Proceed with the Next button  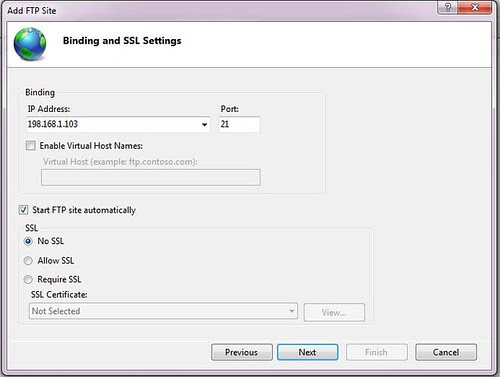tap(307, 352)
